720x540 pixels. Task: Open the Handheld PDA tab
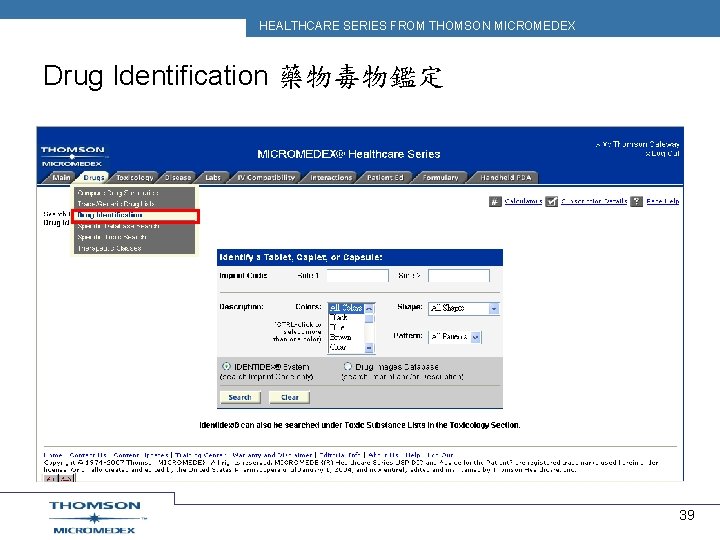click(506, 177)
